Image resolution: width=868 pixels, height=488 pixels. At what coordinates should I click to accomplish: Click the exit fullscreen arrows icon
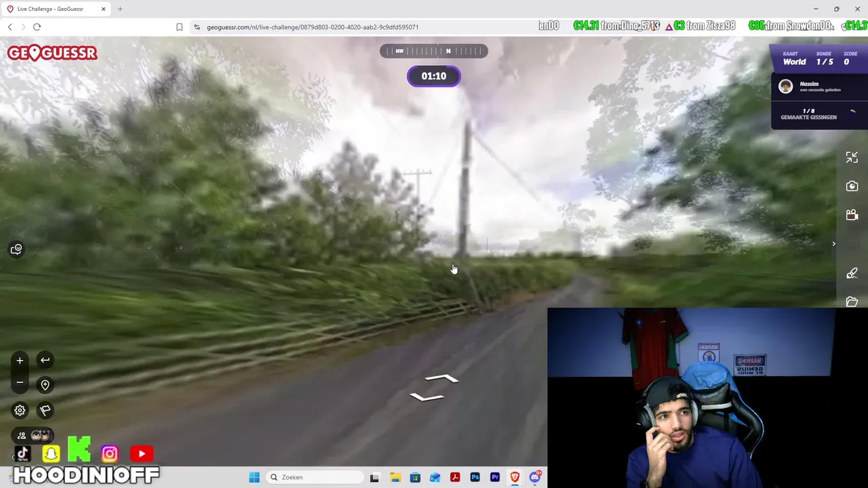click(x=852, y=157)
